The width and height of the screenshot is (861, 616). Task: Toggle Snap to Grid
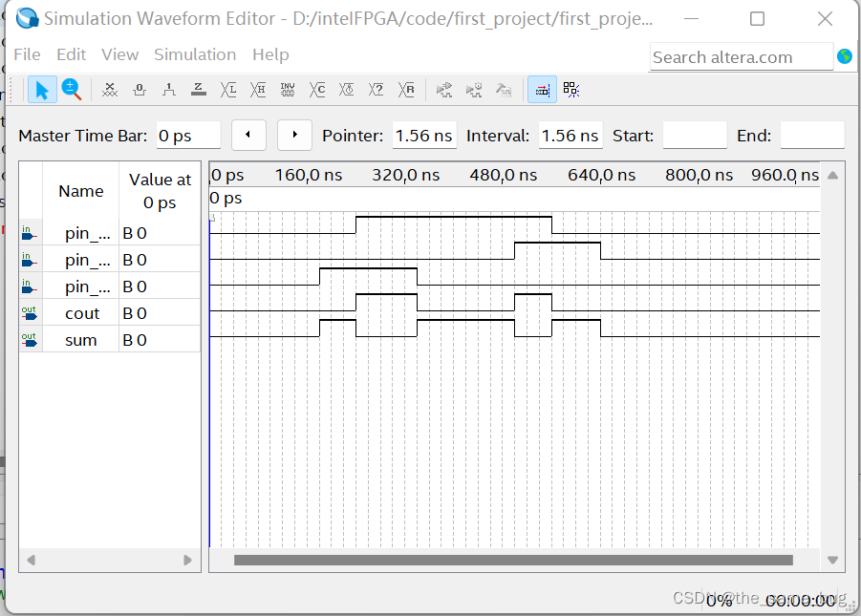[x=542, y=90]
